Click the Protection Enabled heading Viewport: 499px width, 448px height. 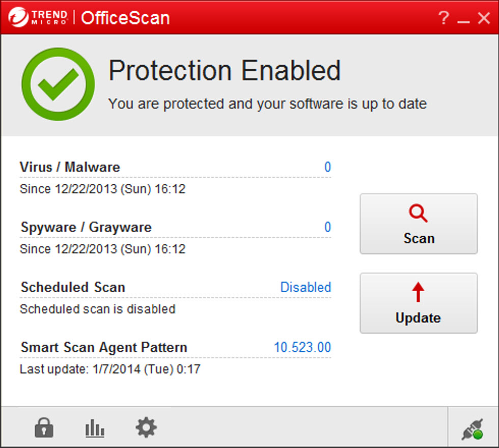pyautogui.click(x=224, y=71)
